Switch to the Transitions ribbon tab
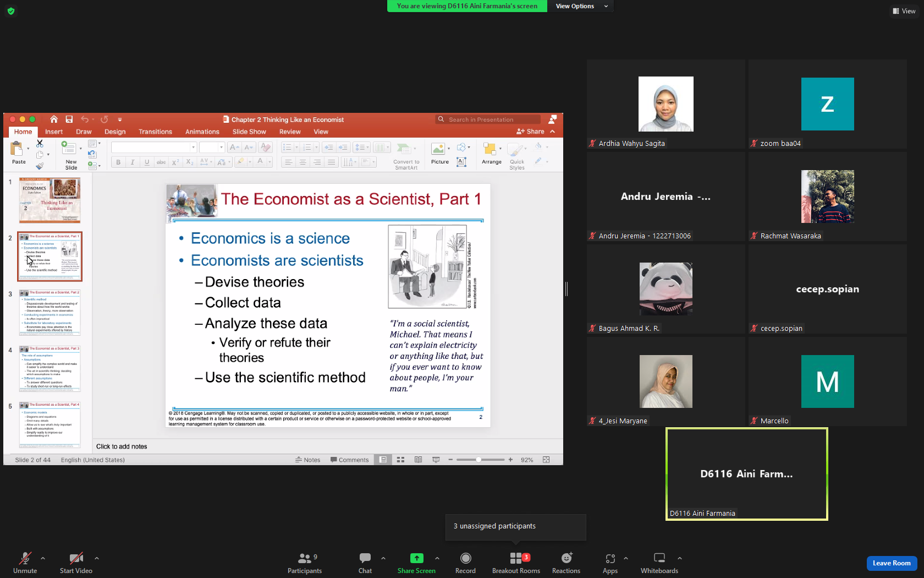Image resolution: width=924 pixels, height=578 pixels. point(155,132)
